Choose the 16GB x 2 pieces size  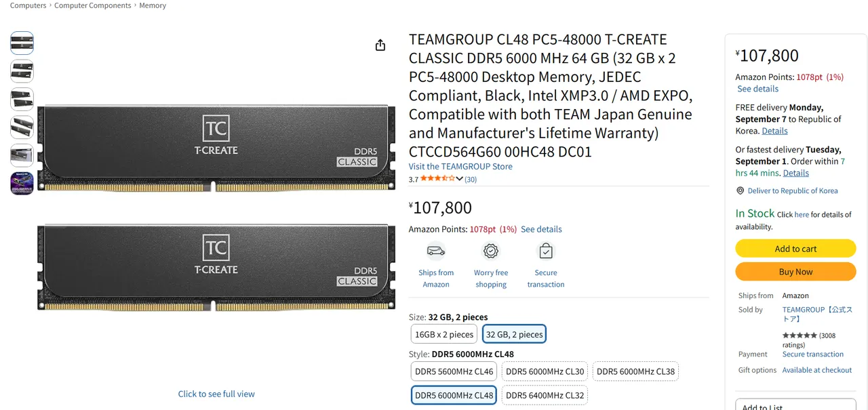[x=444, y=334]
